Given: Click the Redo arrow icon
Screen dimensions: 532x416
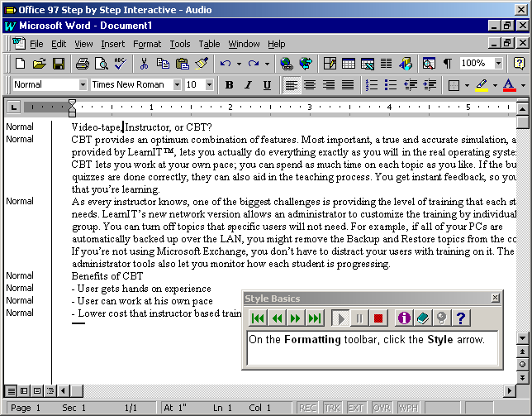Looking at the screenshot, I should click(254, 64).
